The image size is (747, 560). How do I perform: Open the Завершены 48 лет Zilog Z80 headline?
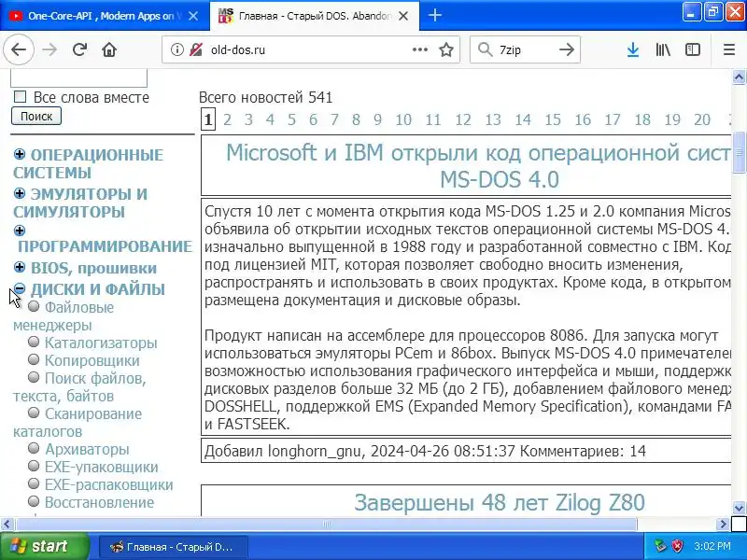pyautogui.click(x=500, y=502)
